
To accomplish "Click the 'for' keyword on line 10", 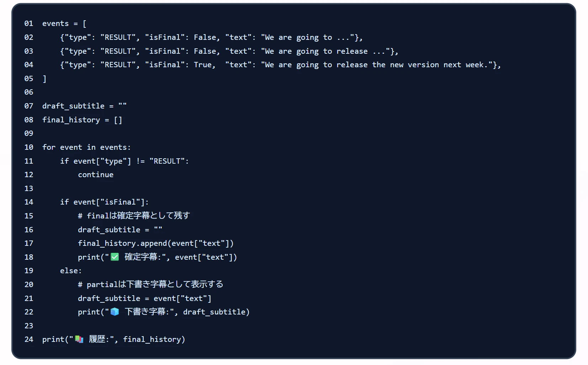I will point(49,147).
